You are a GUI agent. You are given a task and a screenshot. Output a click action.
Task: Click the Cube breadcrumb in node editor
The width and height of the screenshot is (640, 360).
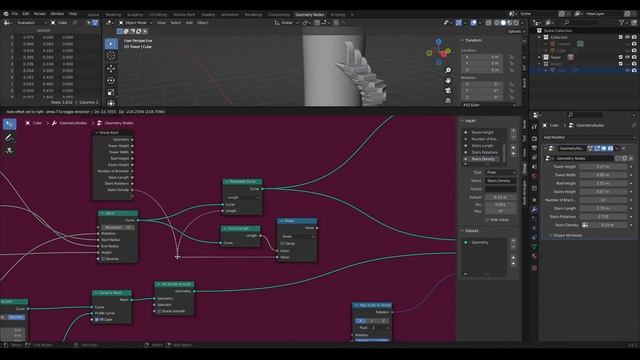[x=33, y=123]
